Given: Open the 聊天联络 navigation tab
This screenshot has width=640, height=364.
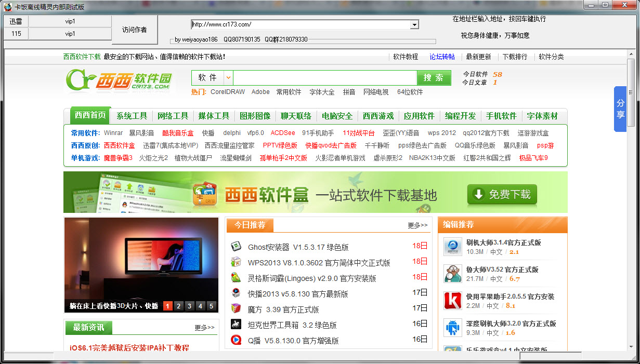Looking at the screenshot, I should [296, 116].
